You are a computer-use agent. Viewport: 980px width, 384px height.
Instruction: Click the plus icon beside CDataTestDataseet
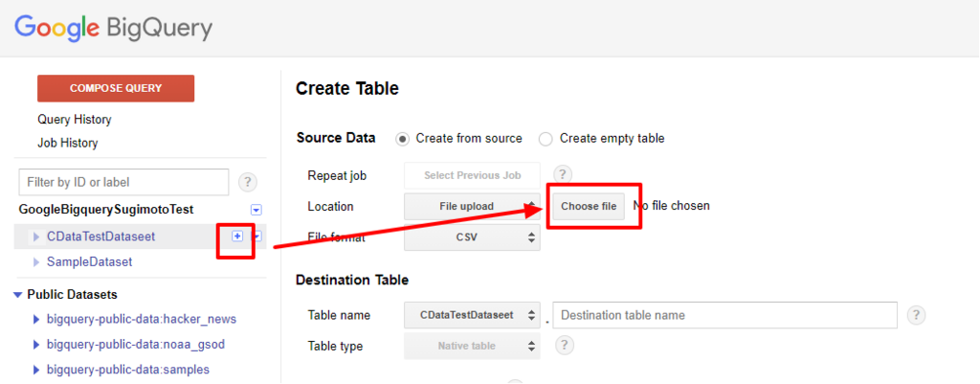point(237,236)
